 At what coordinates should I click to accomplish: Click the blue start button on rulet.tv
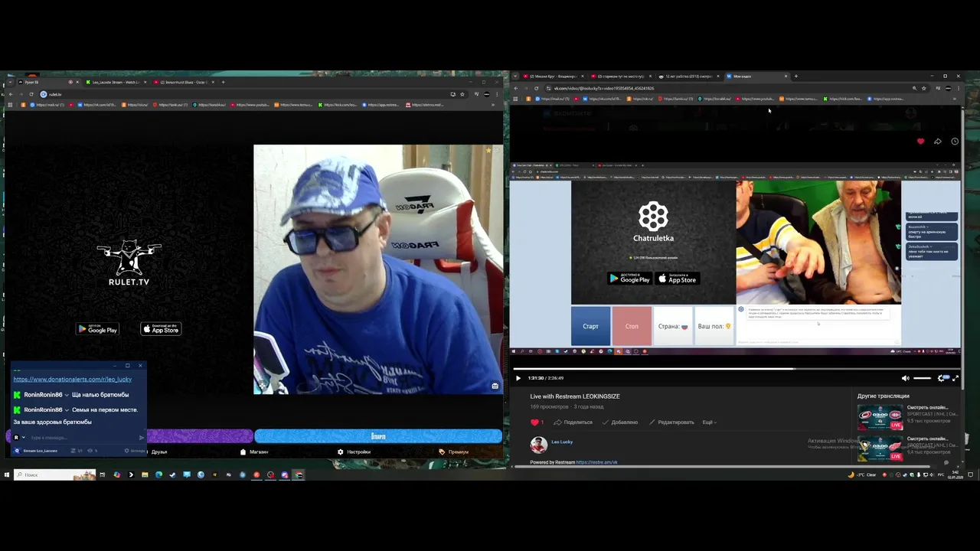click(378, 436)
